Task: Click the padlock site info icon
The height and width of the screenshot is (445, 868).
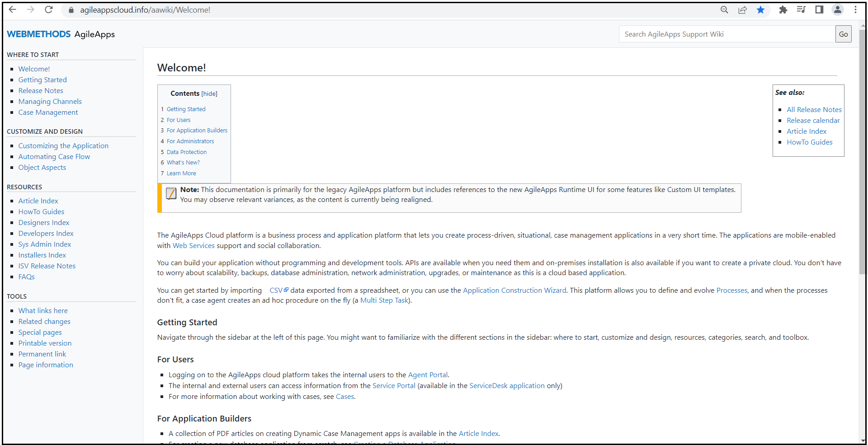Action: (x=71, y=10)
